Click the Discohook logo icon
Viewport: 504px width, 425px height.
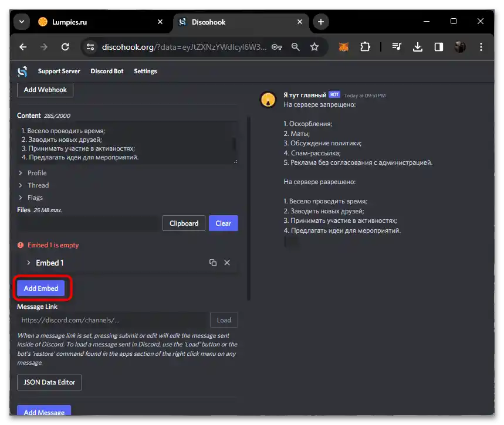pyautogui.click(x=22, y=72)
